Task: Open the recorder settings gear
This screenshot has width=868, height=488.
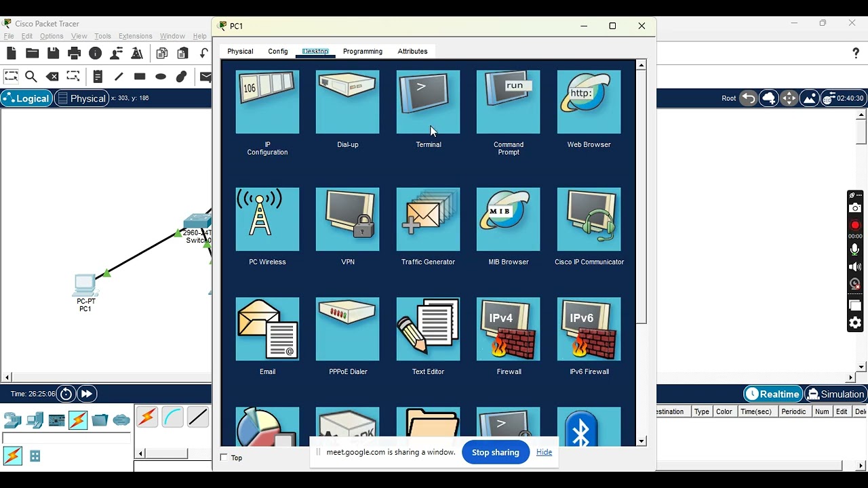Action: [855, 323]
